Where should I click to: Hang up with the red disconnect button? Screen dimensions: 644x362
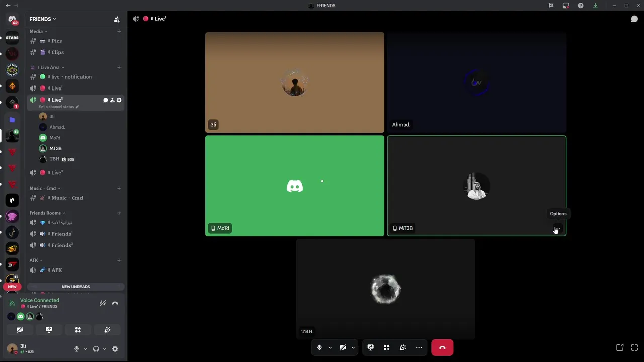pyautogui.click(x=442, y=347)
